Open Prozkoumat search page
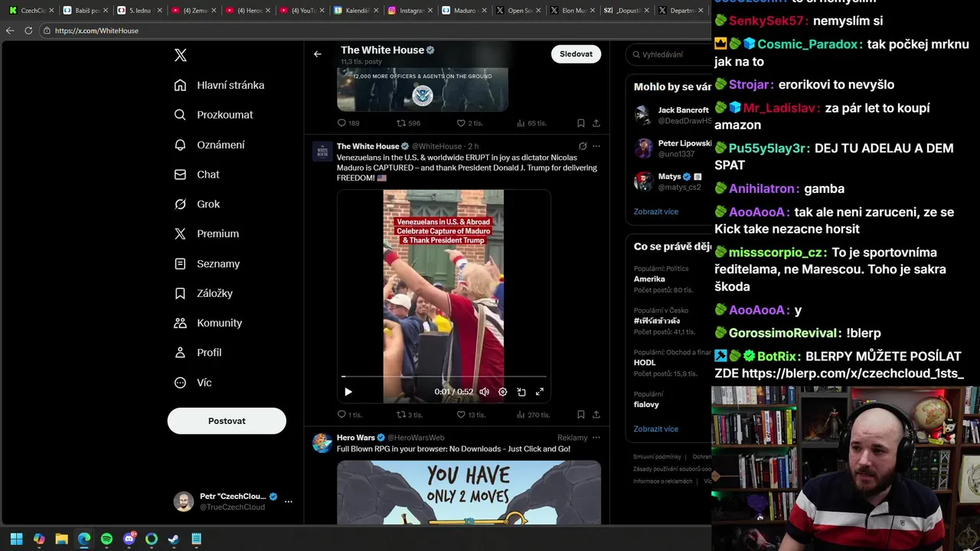980x551 pixels. [x=214, y=115]
